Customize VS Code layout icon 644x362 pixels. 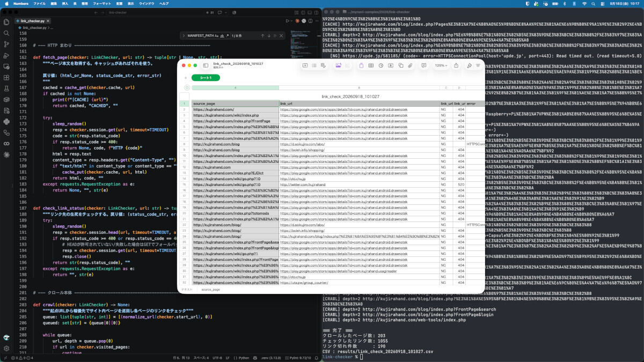tap(297, 12)
